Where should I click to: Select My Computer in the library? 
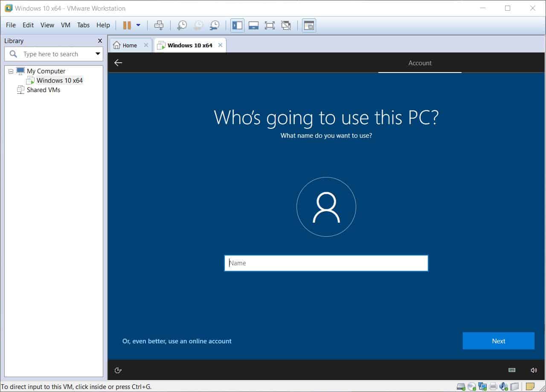pos(46,71)
